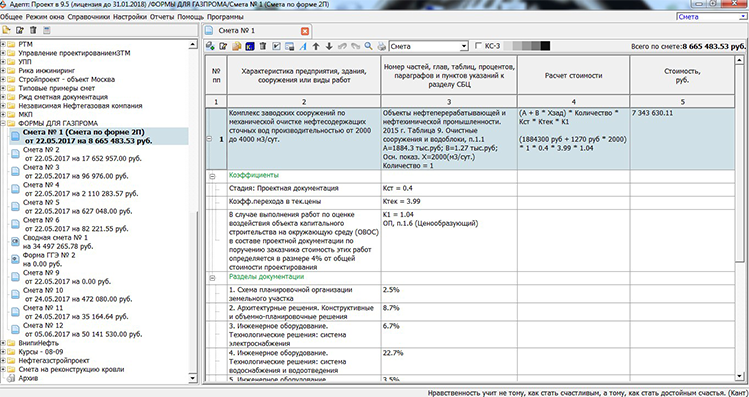Expand the Типовые примеры смет folder
Viewport: 749px width, 397px height.
[x=3, y=88]
